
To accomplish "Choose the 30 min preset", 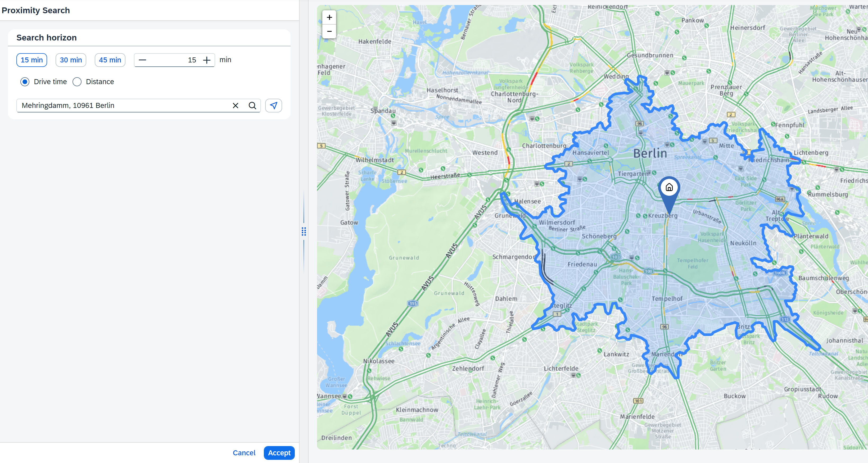I will 71,60.
